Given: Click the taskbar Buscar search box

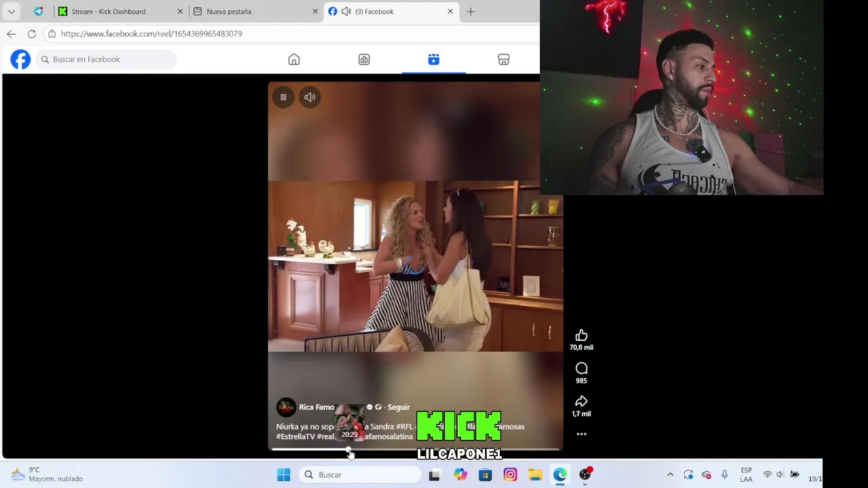Looking at the screenshot, I should [361, 475].
